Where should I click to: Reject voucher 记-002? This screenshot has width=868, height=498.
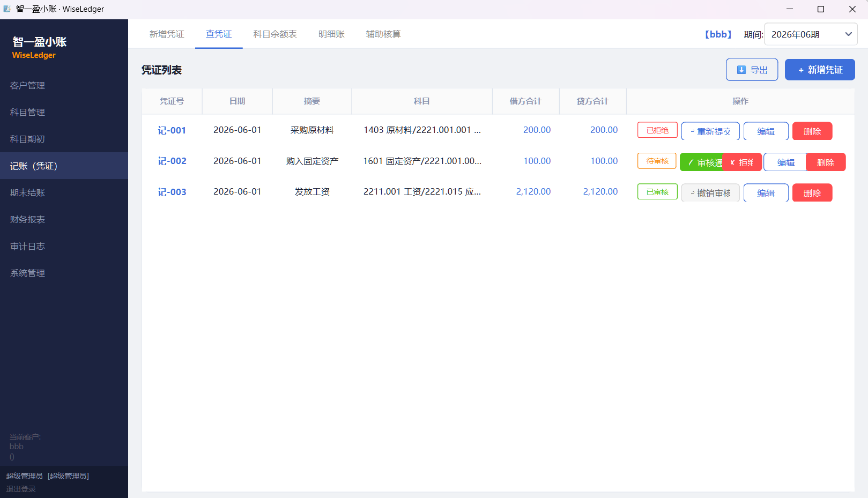pyautogui.click(x=742, y=162)
